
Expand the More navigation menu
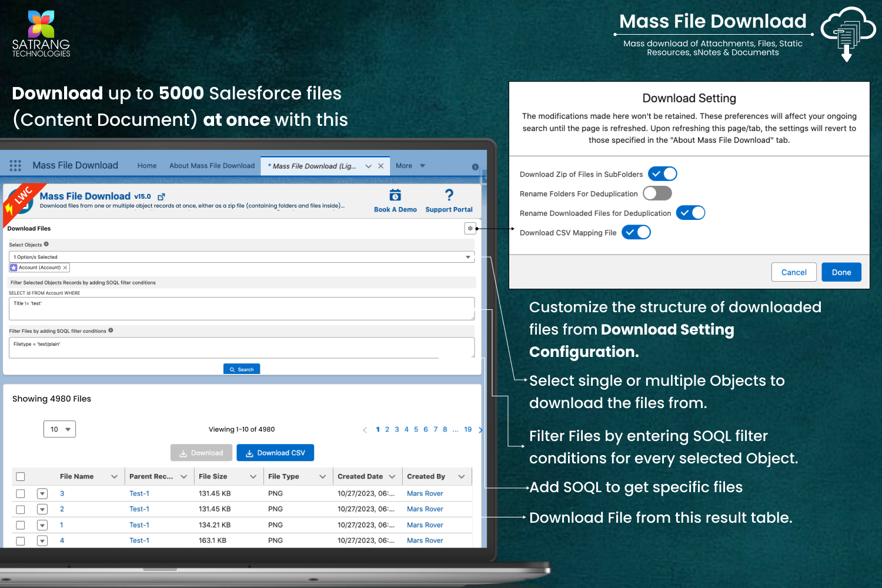tap(410, 166)
